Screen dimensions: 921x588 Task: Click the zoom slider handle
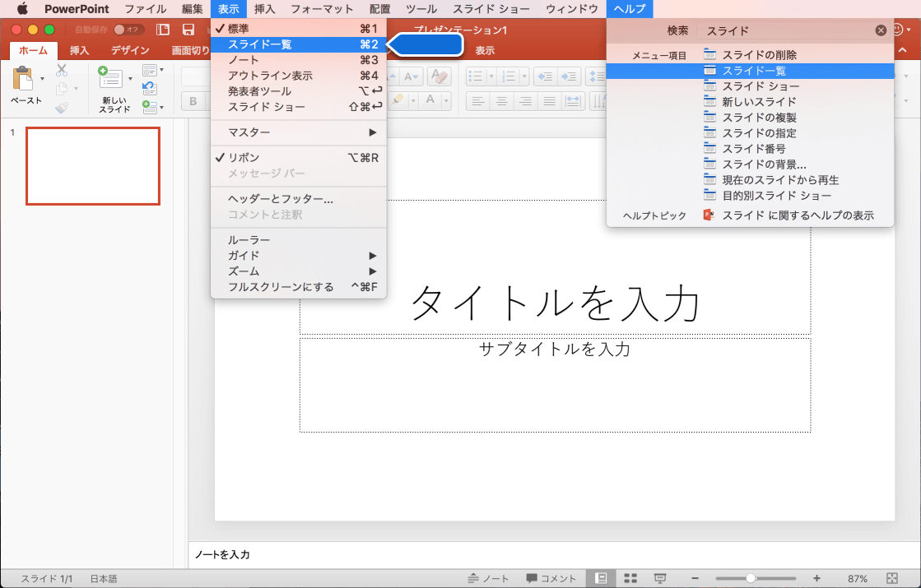coord(750,578)
